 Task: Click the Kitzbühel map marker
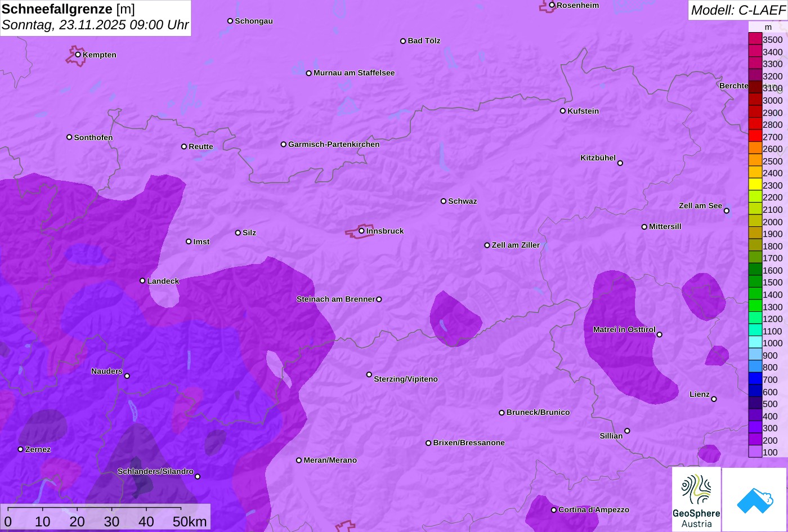[x=620, y=163]
